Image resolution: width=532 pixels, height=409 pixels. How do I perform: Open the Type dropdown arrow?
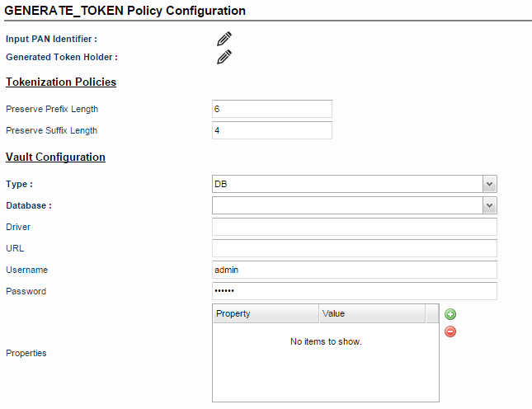489,184
